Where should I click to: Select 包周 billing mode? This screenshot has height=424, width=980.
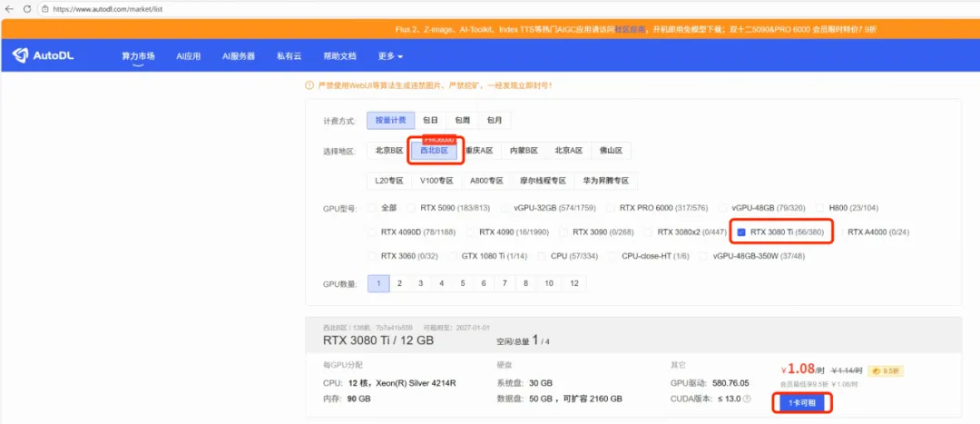click(463, 120)
